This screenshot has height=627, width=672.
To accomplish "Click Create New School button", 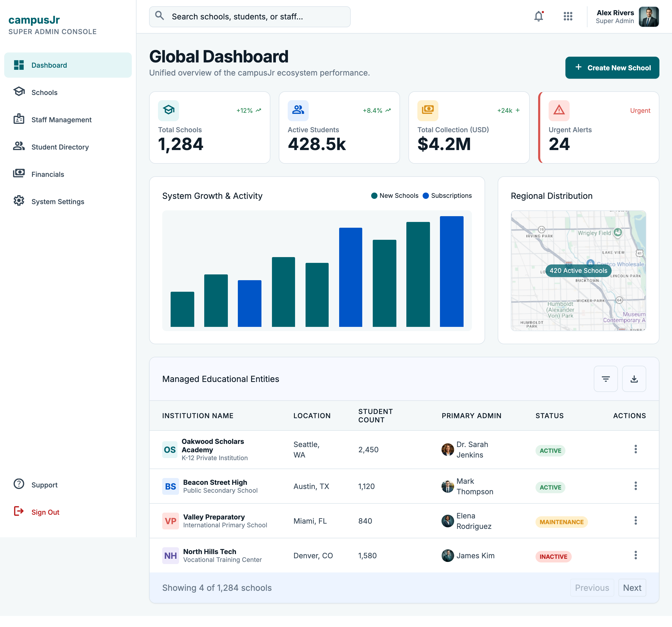I will click(612, 68).
